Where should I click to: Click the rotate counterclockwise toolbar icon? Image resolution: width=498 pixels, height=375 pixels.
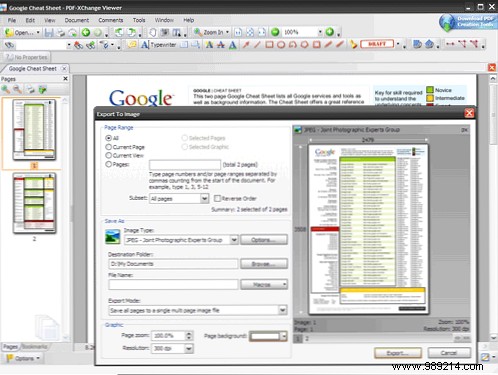[x=119, y=32]
